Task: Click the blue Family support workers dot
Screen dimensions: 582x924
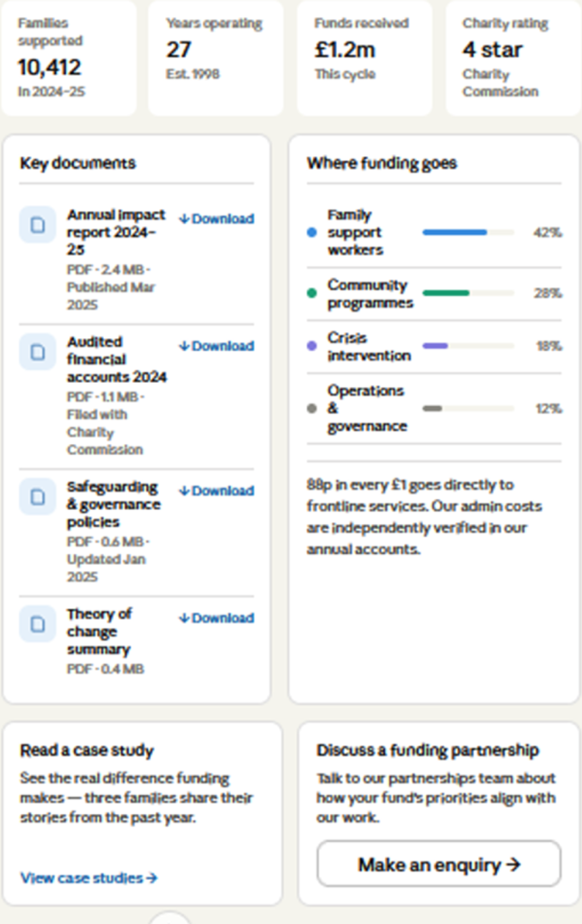Action: tap(312, 233)
